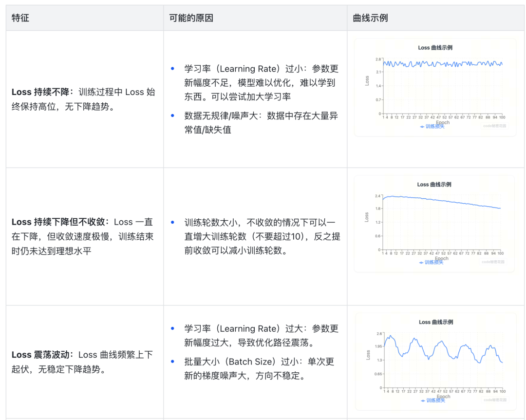The height and width of the screenshot is (420, 526).
Task: Open the chart in the "Loss 持续下降但不收敛" row
Action: (434, 224)
